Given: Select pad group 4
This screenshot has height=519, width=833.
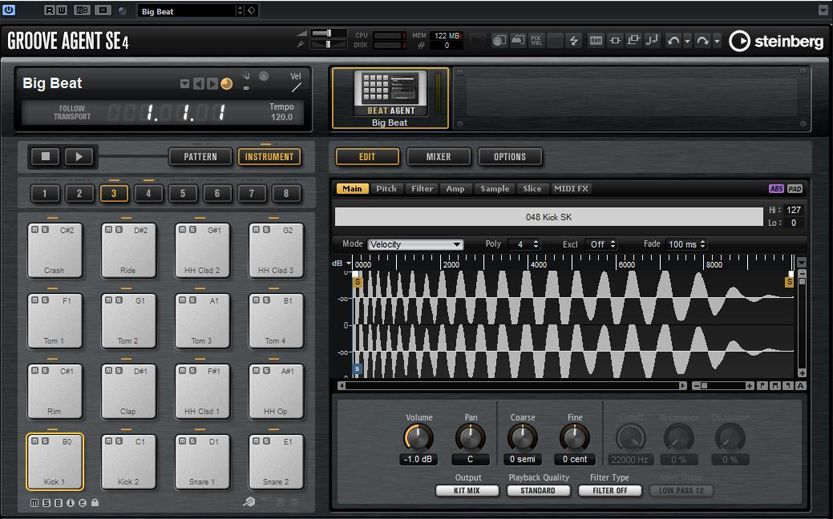Looking at the screenshot, I should pos(148,193).
